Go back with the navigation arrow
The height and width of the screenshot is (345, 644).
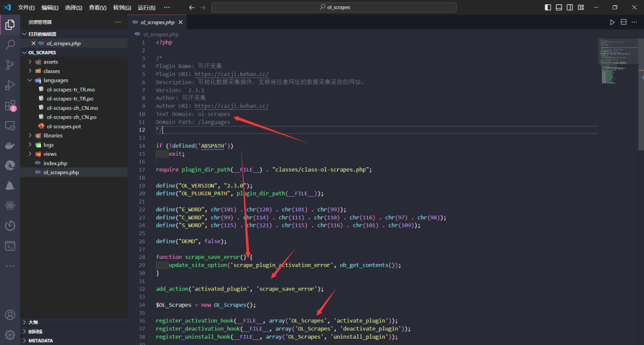192,8
